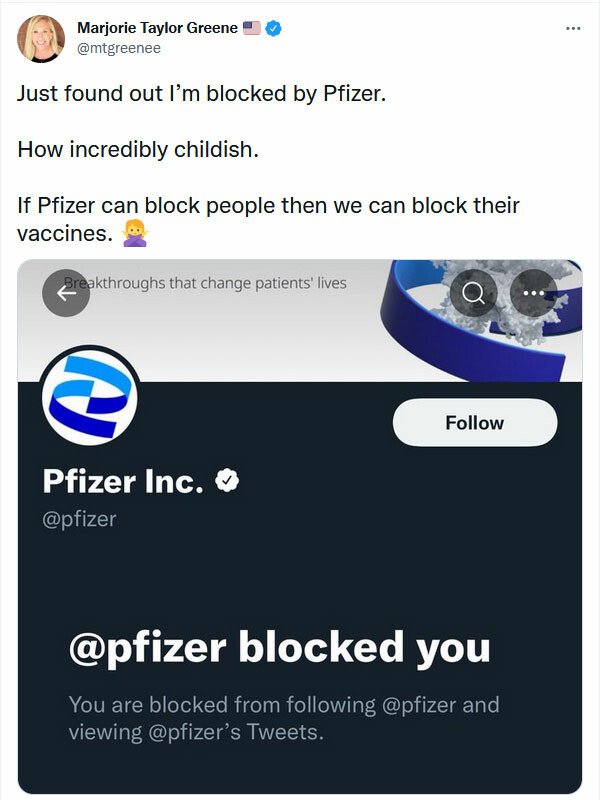Image resolution: width=600 pixels, height=800 pixels.
Task: Click the "Just found out I'm blocked" tweet text
Action: (201, 94)
